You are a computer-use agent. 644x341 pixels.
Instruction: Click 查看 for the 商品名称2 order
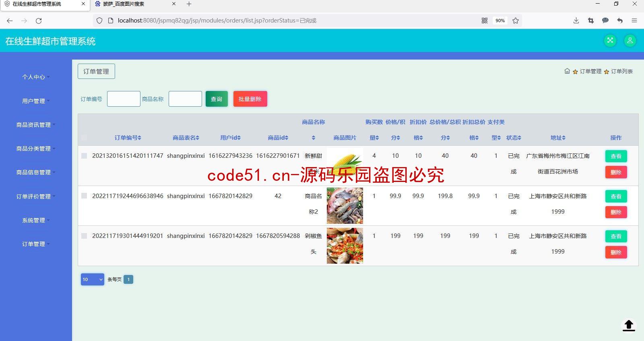tap(616, 196)
